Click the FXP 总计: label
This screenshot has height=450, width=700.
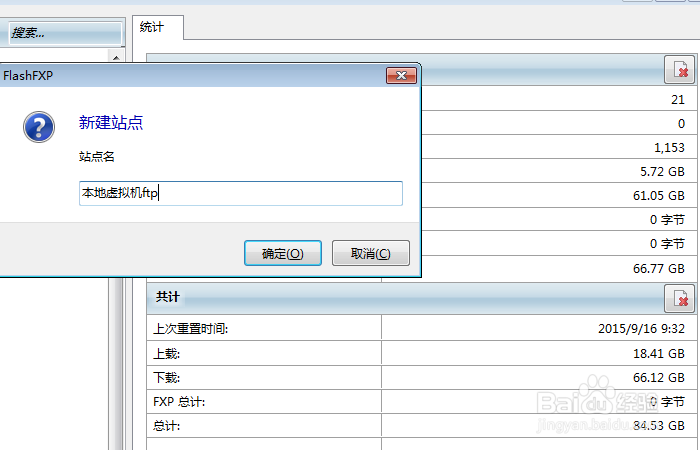pos(179,402)
